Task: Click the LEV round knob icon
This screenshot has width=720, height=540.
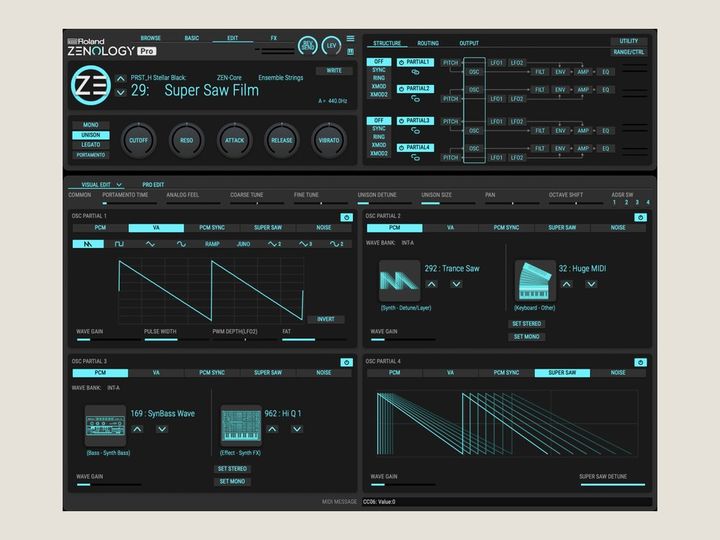Action: [x=332, y=45]
